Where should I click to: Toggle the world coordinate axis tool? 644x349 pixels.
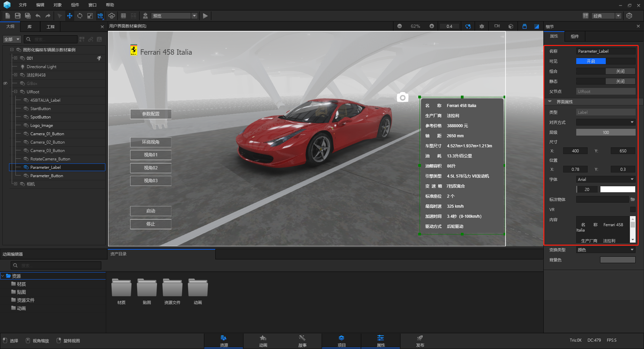click(100, 16)
